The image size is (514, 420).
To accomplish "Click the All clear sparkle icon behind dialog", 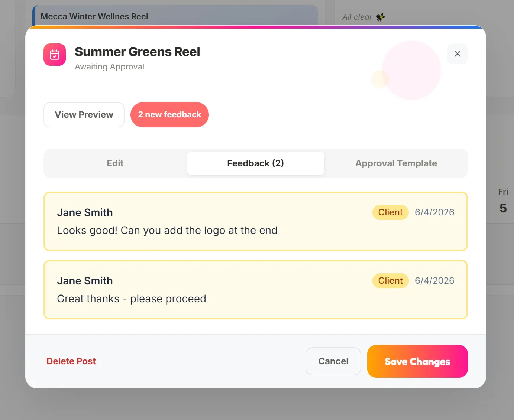I will coord(381,17).
